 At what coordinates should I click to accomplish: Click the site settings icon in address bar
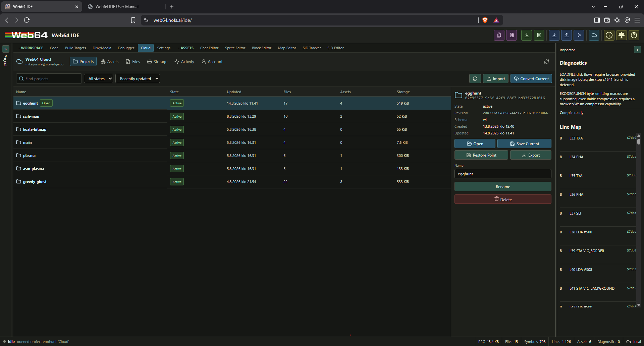coord(146,20)
